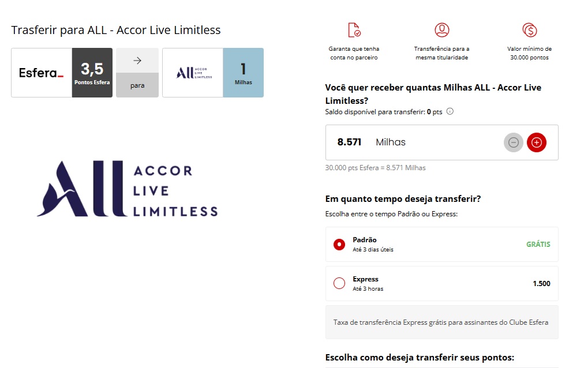
Task: Click the user profile same-ownership icon
Action: pos(442,30)
